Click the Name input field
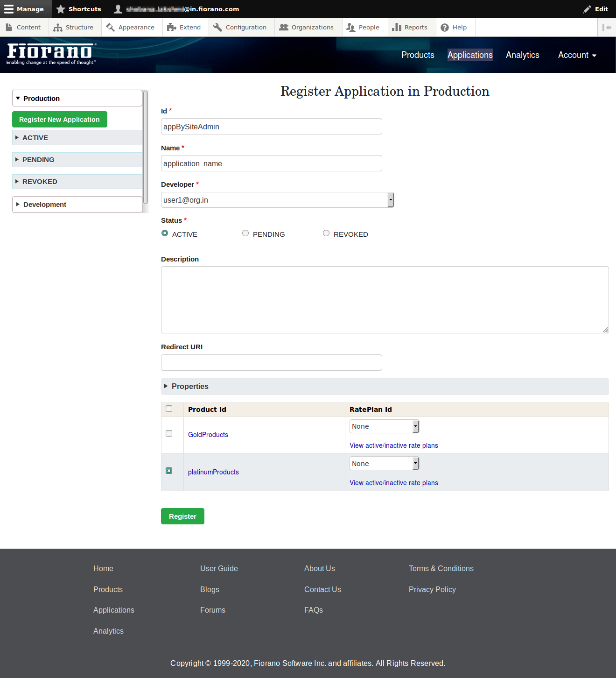Image resolution: width=616 pixels, height=678 pixels. click(272, 163)
